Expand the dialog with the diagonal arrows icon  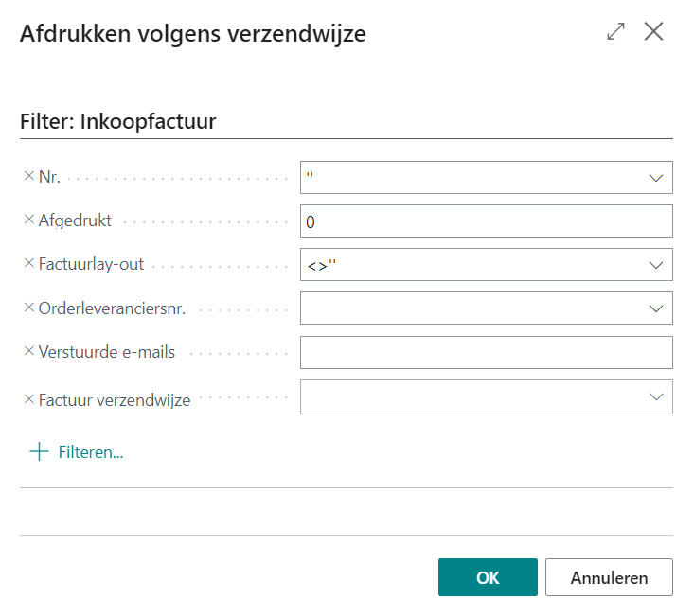point(615,32)
